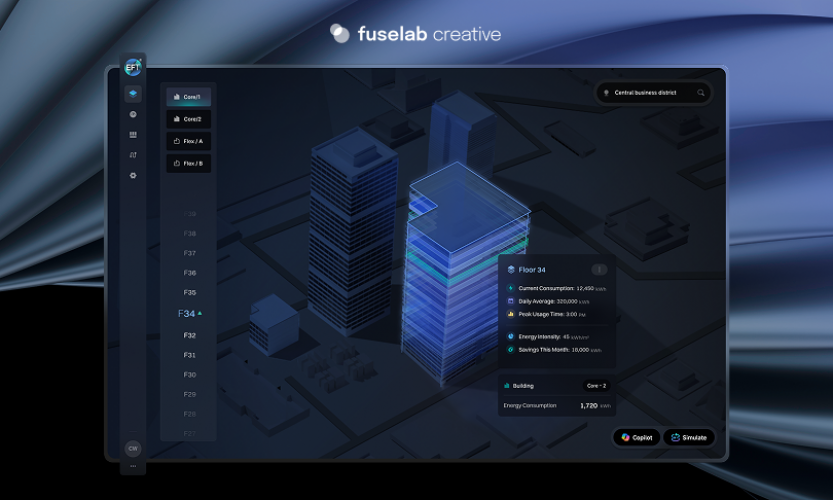Click the fuselab creative logo
Screen dimensions: 833x500
point(415,33)
